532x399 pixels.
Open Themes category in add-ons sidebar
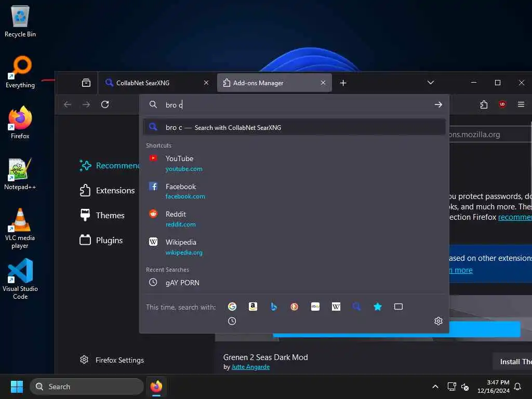[x=102, y=215]
